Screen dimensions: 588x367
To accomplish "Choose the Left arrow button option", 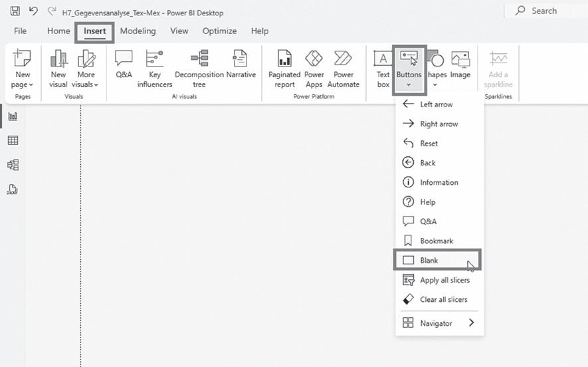I will click(x=439, y=104).
